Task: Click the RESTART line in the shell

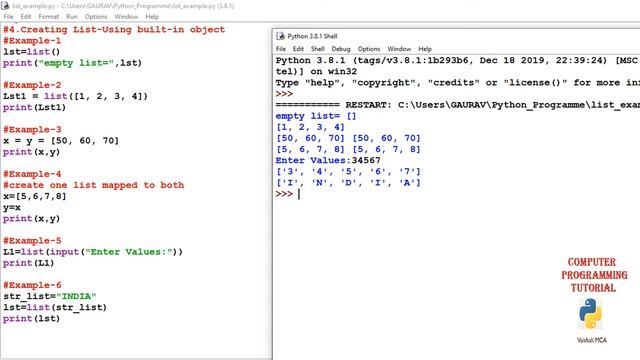Action: pos(458,105)
